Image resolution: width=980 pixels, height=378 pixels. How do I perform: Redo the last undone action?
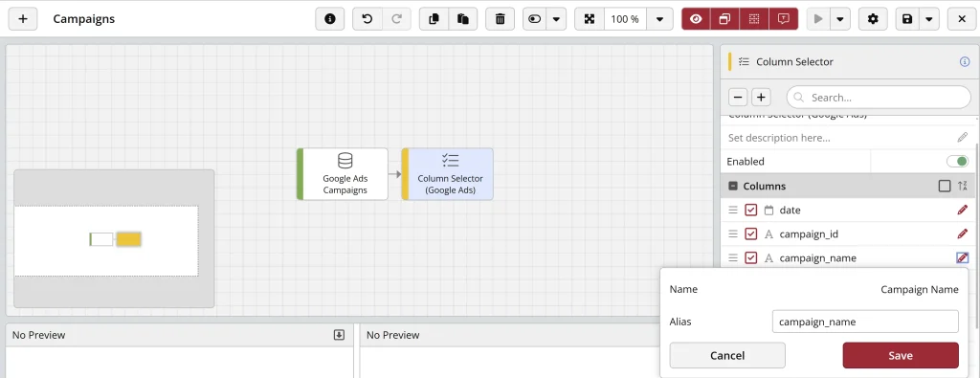(396, 19)
